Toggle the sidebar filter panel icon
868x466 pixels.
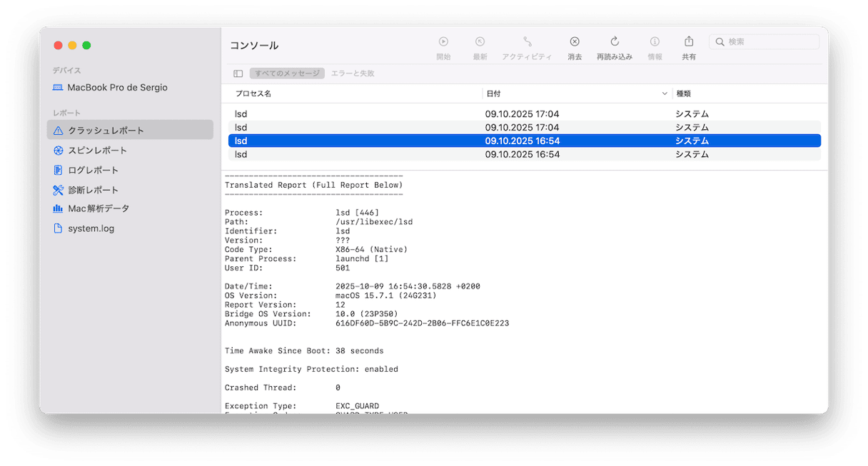pos(238,74)
